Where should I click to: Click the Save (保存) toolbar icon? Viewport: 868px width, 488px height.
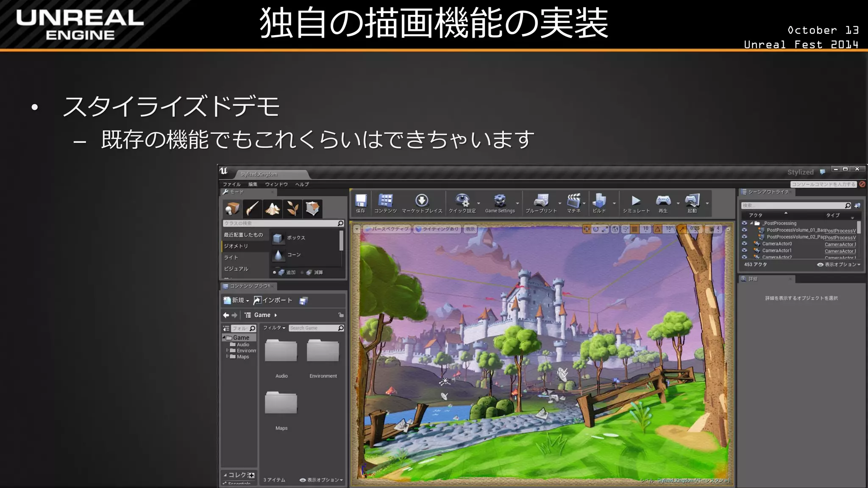click(361, 203)
